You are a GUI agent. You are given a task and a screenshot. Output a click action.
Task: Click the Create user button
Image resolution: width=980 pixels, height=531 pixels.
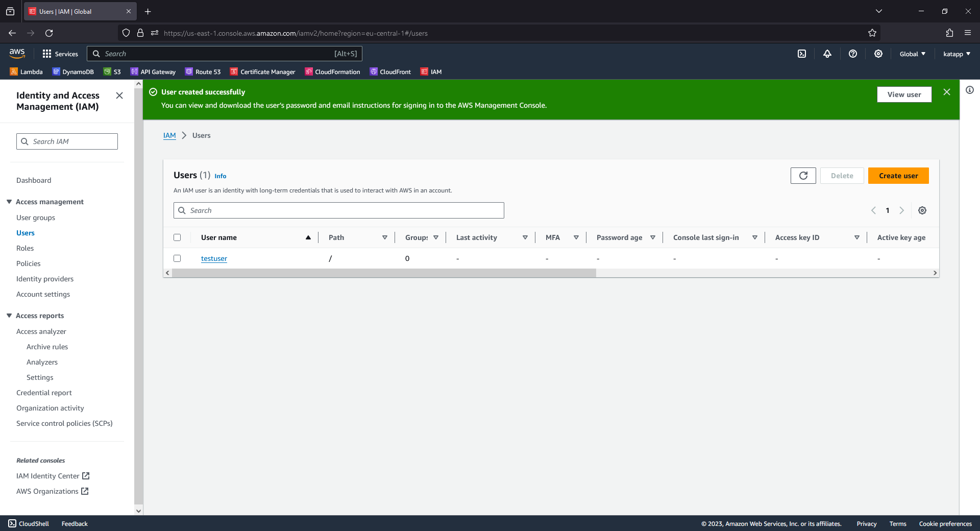[x=898, y=176]
